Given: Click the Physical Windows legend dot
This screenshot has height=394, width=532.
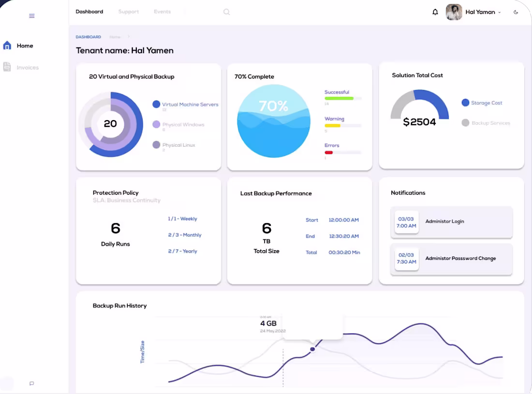Looking at the screenshot, I should click(x=156, y=124).
